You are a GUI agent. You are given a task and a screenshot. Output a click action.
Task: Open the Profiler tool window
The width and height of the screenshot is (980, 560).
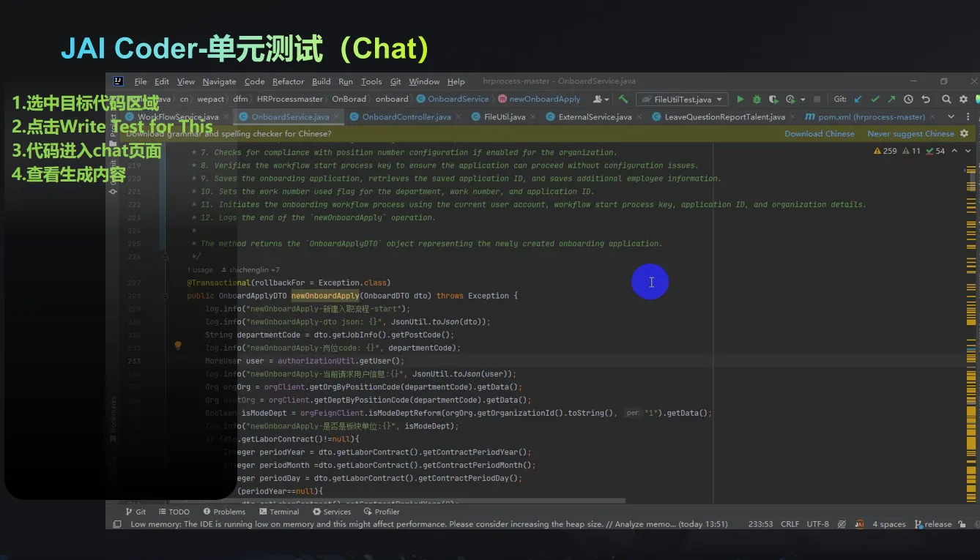382,512
